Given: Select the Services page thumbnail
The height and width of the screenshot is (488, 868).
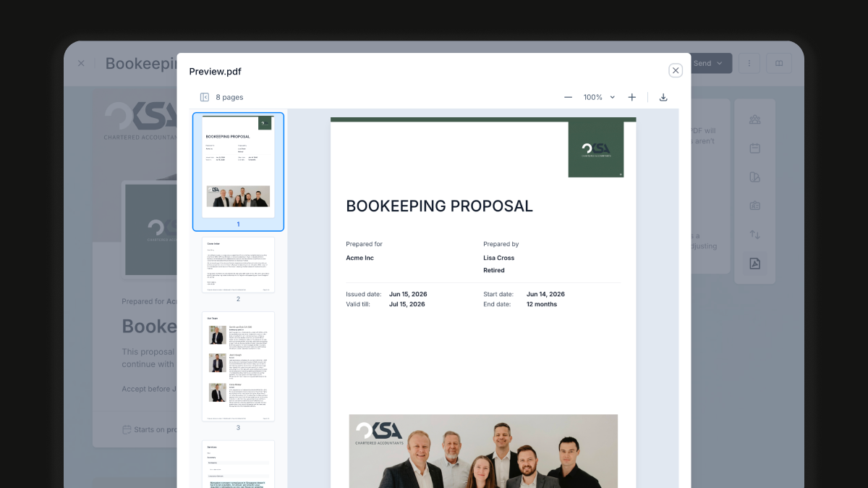Looking at the screenshot, I should [238, 463].
